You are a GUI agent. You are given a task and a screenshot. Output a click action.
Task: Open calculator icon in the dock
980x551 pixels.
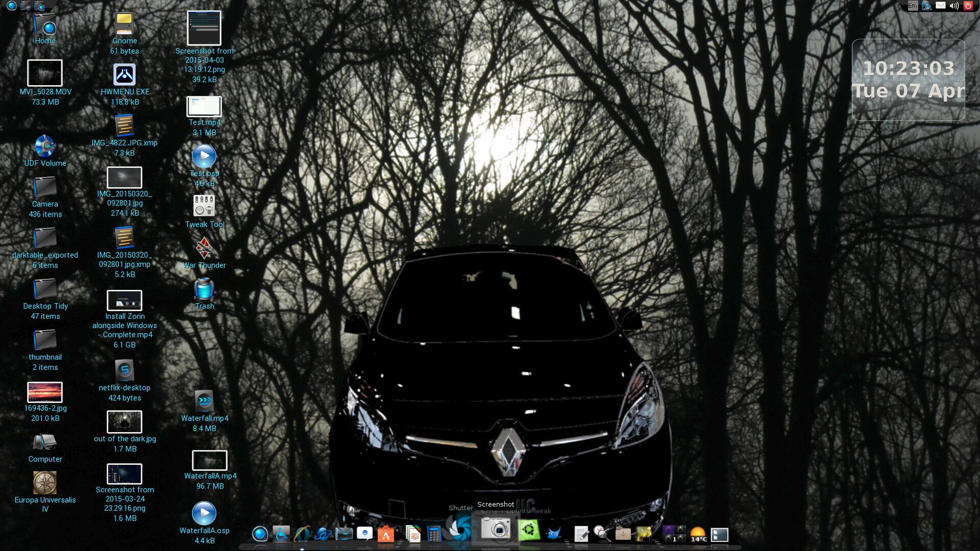tap(434, 534)
